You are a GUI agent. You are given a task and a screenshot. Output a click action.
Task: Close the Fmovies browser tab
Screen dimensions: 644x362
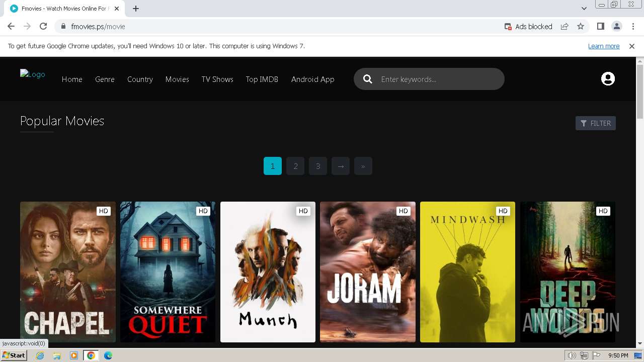[x=117, y=9]
